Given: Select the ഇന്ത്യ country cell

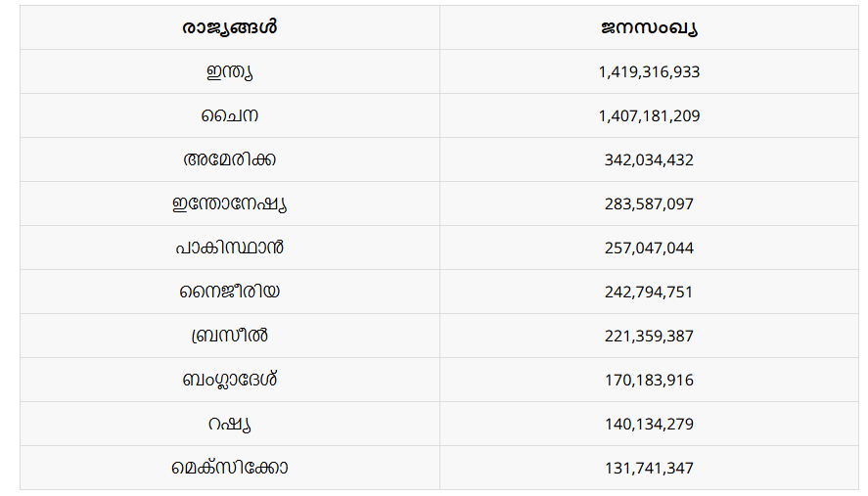Looking at the screenshot, I should [x=230, y=71].
